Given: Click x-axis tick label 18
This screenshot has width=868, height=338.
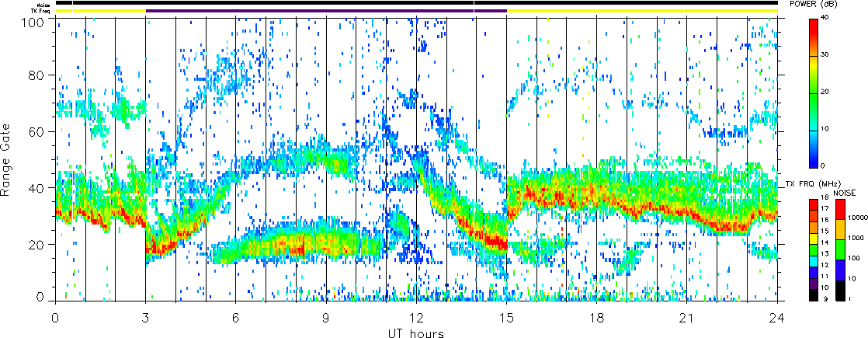Looking at the screenshot, I should pyautogui.click(x=596, y=319).
